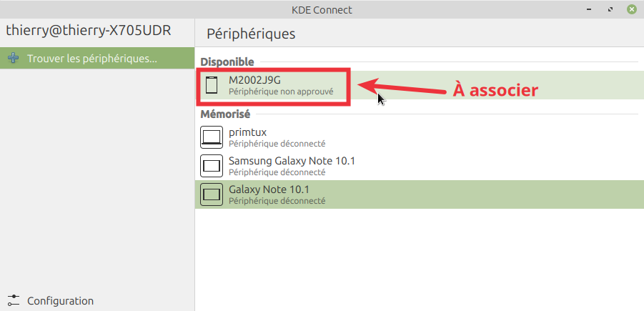Choose the Samsung Galaxy Note 10.1 label
Image resolution: width=644 pixels, height=311 pixels.
pyautogui.click(x=292, y=161)
